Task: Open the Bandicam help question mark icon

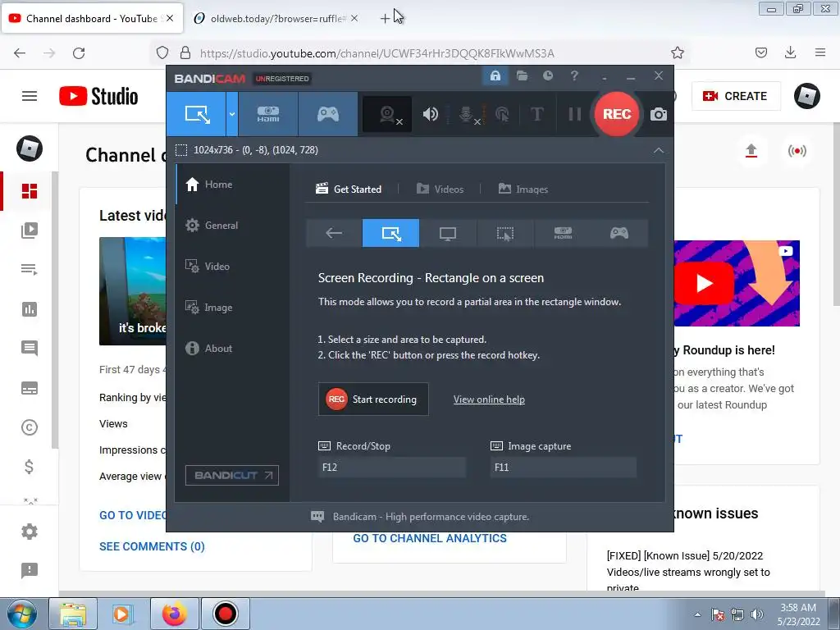Action: (574, 75)
